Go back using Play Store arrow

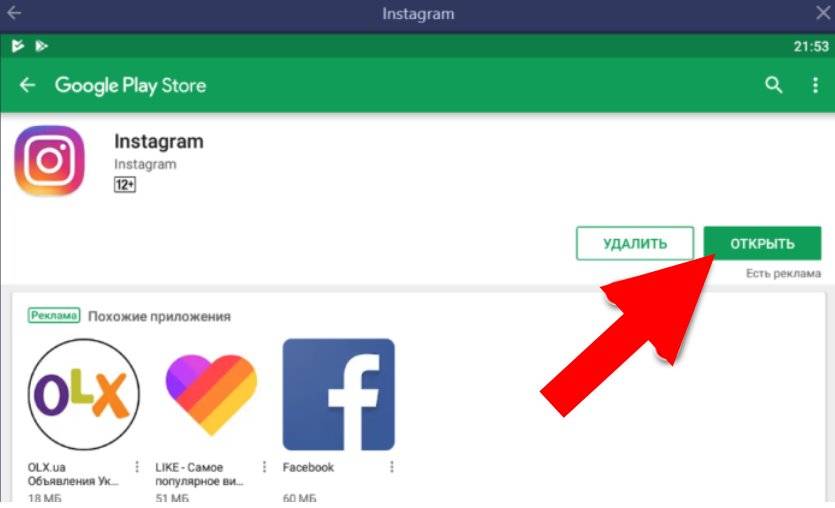[x=27, y=85]
